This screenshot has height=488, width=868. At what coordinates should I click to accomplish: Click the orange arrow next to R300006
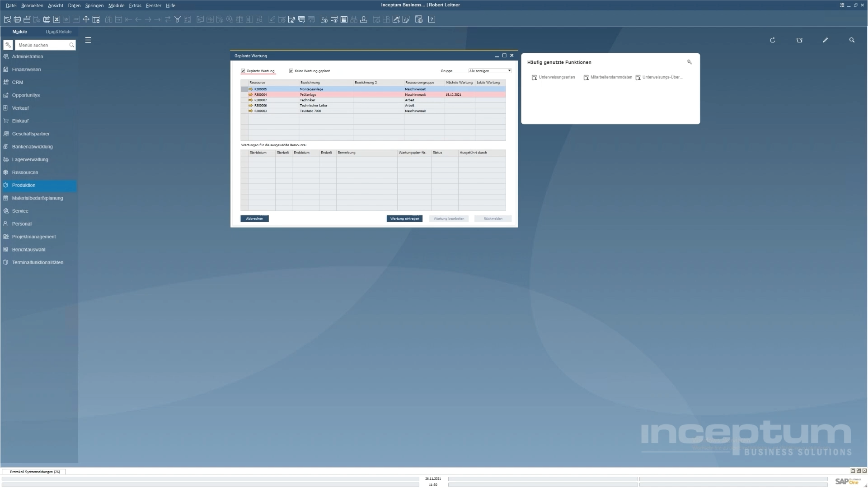click(x=251, y=106)
